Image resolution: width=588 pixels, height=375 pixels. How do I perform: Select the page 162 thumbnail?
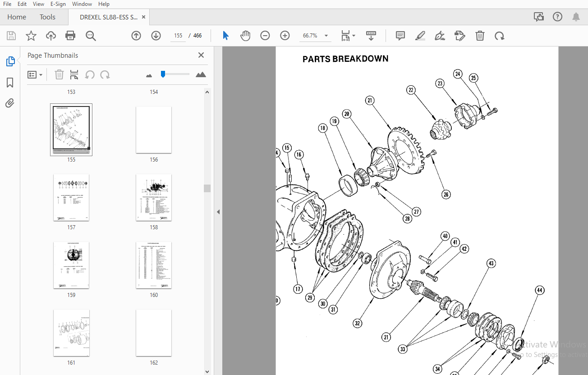154,333
